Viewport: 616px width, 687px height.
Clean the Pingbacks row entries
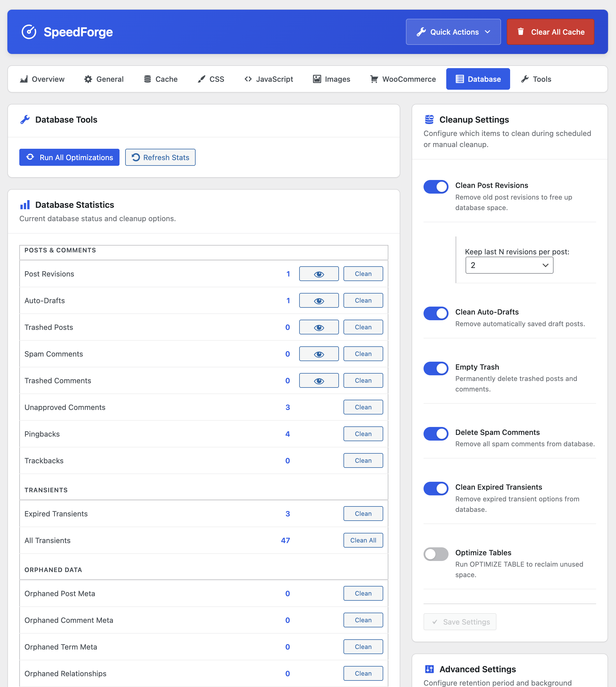[x=363, y=434]
